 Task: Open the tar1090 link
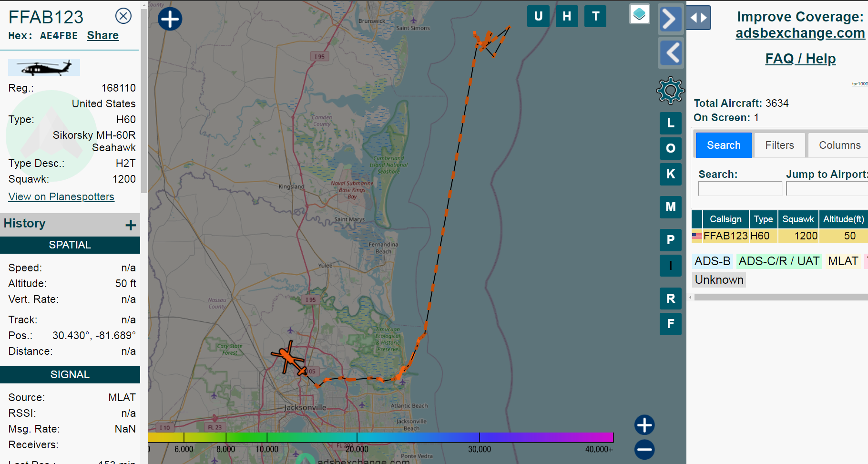[860, 84]
